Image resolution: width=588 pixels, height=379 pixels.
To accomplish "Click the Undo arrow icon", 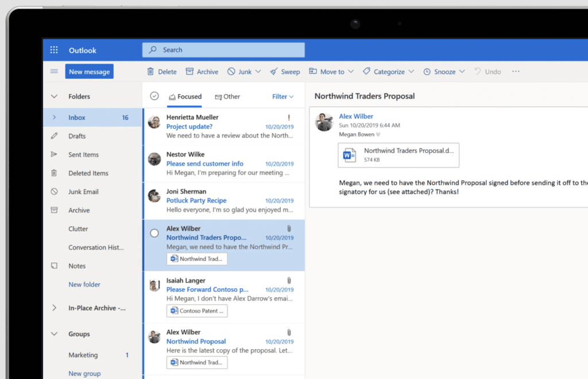I will [478, 71].
